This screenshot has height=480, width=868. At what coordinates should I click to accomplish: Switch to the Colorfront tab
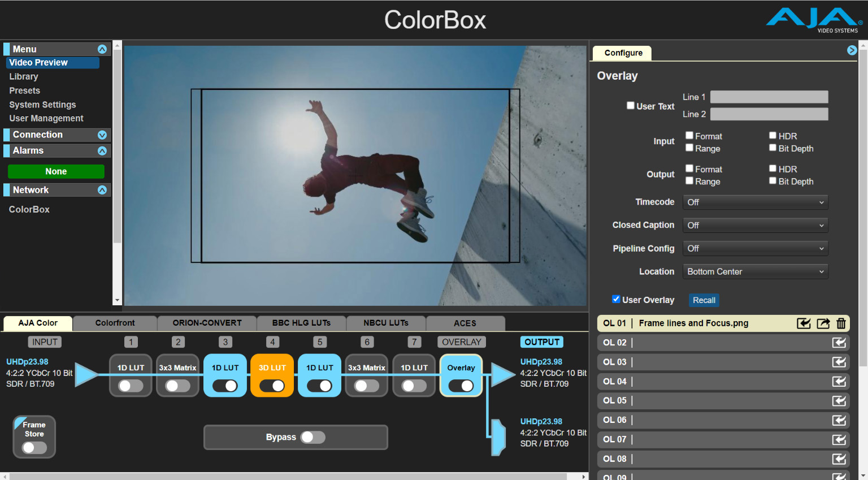pos(115,323)
